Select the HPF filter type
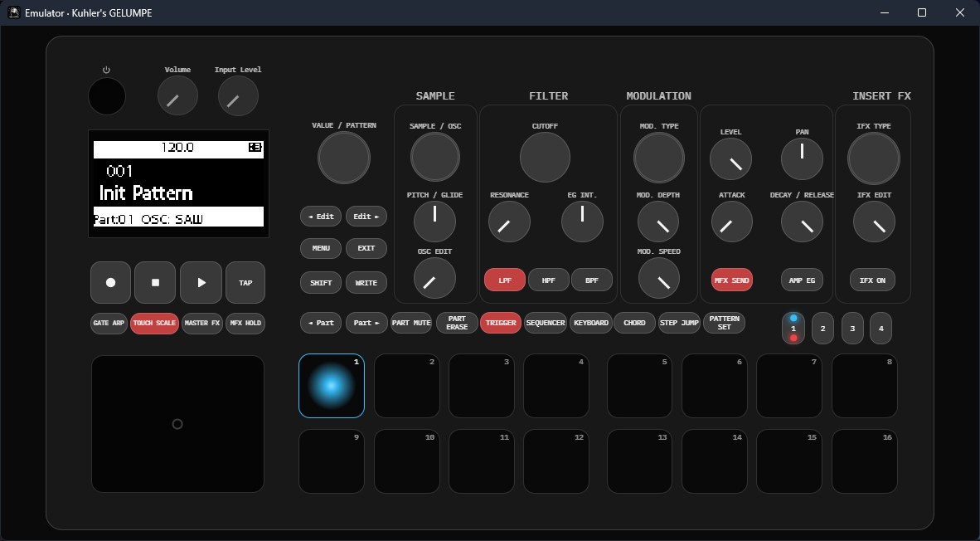Viewport: 980px width, 541px height. (548, 280)
